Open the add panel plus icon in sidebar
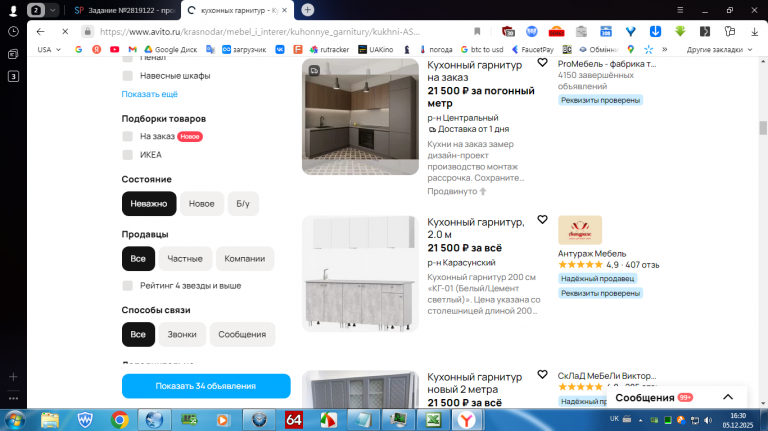This screenshot has width=768, height=431. coord(13,377)
